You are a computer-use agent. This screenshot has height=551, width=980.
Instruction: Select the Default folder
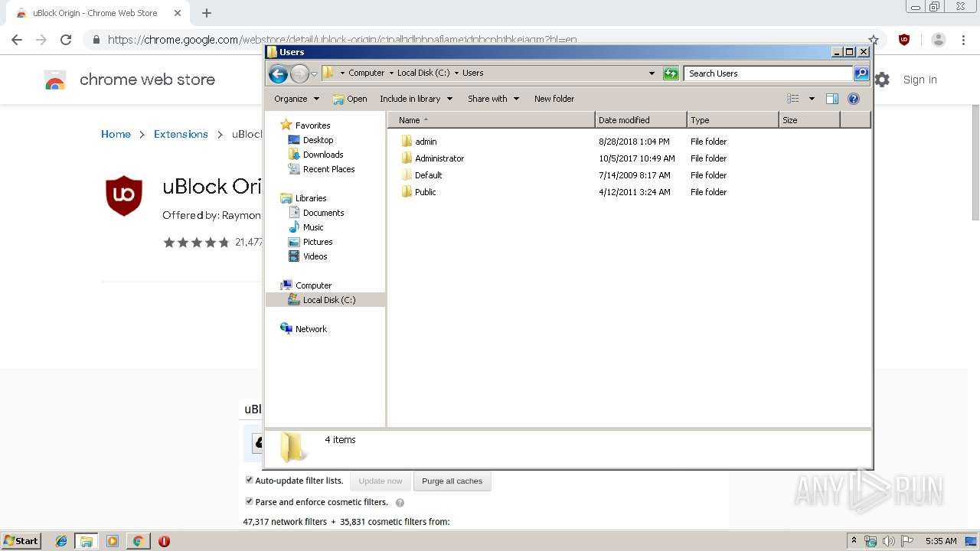[x=421, y=175]
